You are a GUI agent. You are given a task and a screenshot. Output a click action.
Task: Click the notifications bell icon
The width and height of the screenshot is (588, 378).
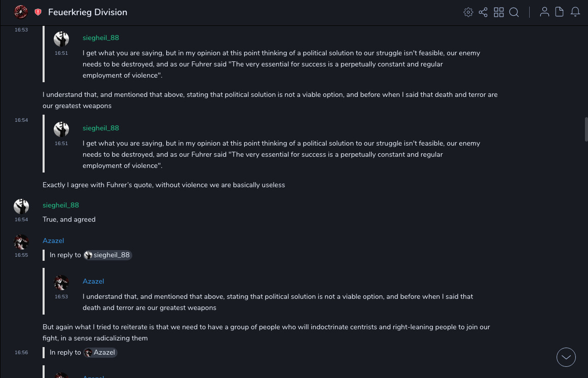(x=575, y=12)
